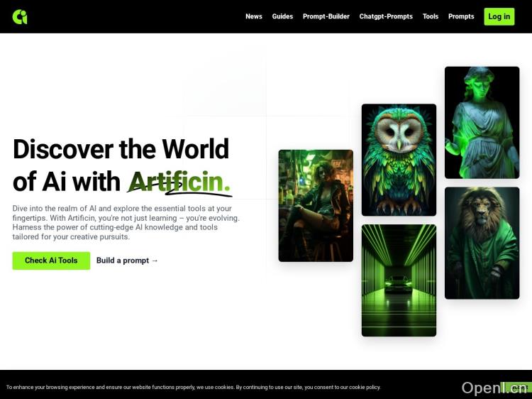Open the lion in green robe image

[x=482, y=243]
